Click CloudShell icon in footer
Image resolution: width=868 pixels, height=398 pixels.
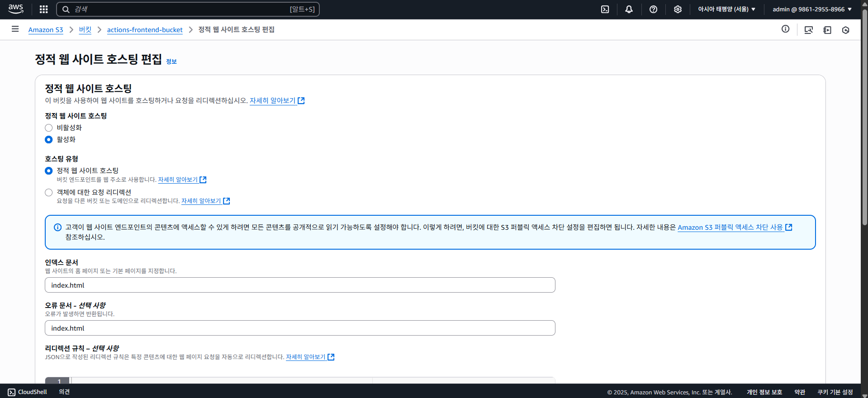12,392
